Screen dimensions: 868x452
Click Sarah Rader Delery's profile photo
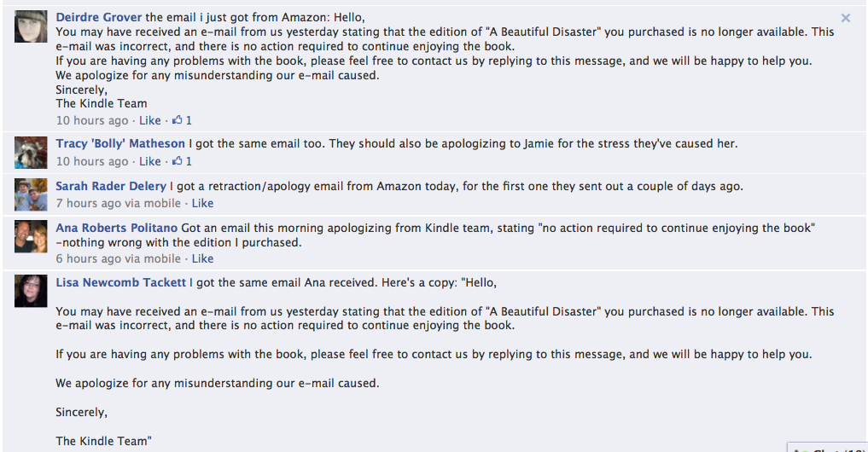pos(31,194)
